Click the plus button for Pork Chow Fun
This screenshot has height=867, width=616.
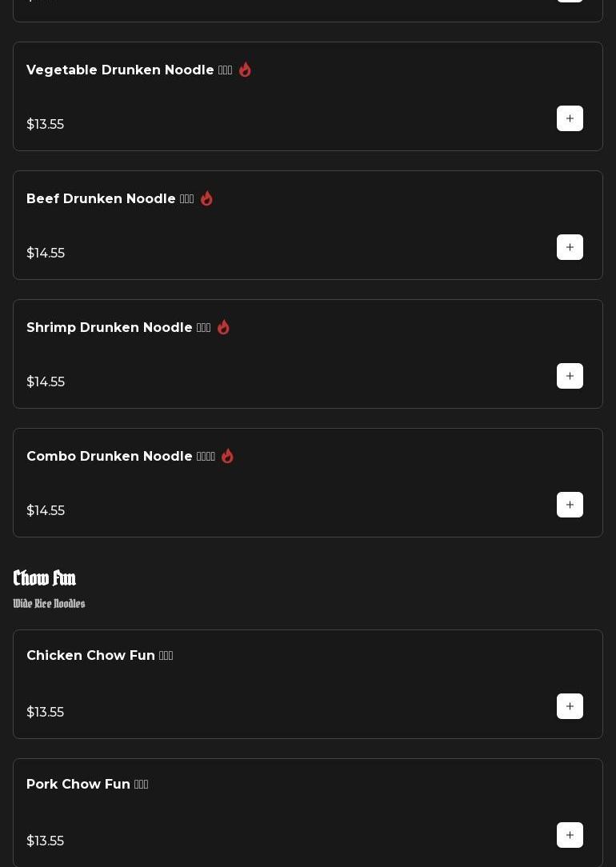click(x=570, y=835)
